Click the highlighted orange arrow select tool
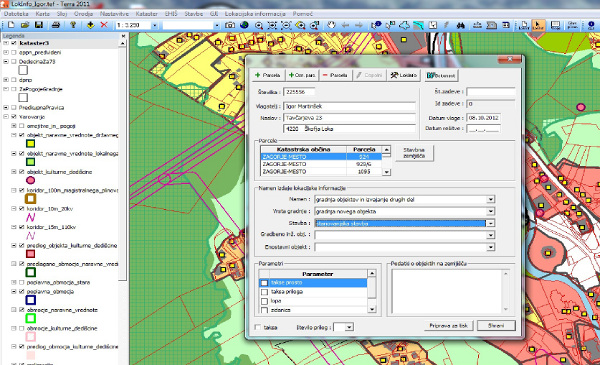 pos(538,25)
